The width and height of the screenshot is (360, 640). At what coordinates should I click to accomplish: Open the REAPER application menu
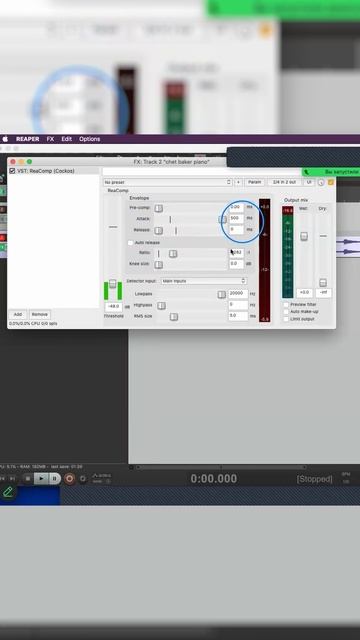pyautogui.click(x=28, y=139)
